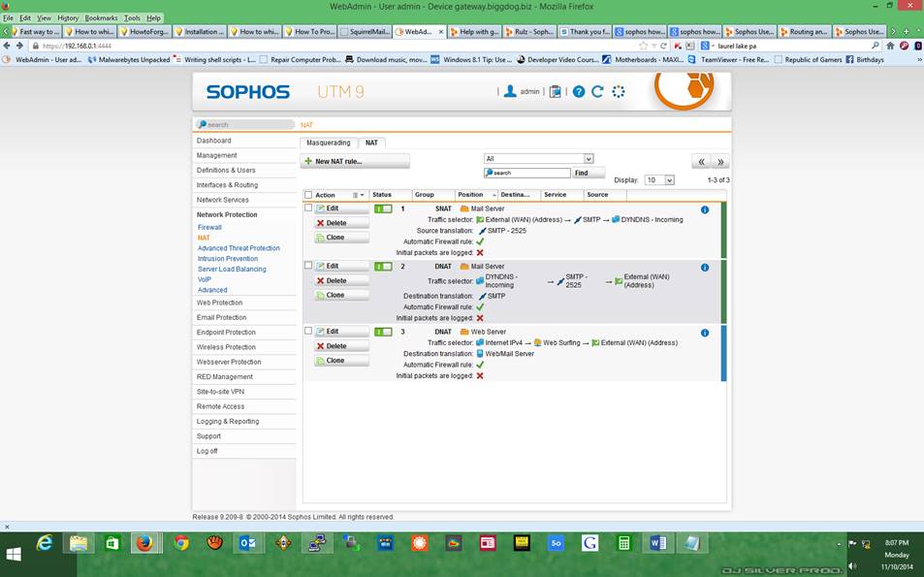The image size is (924, 577).
Task: Go to next page of NAT rules
Action: [x=720, y=162]
